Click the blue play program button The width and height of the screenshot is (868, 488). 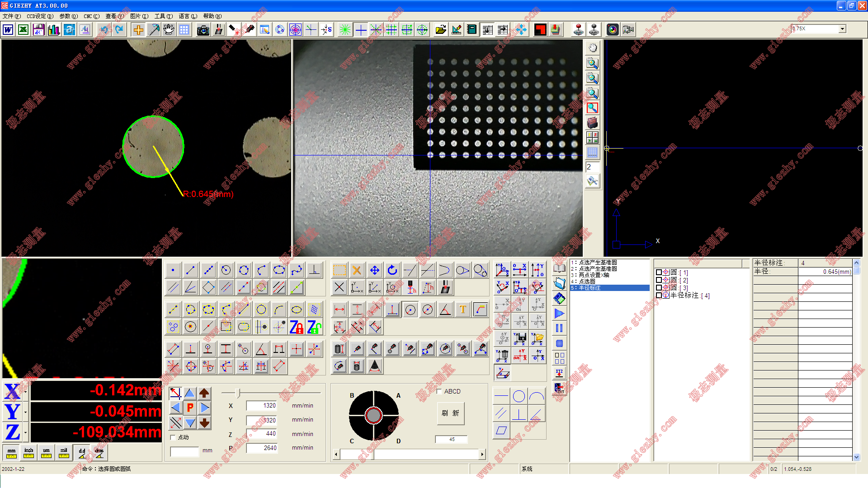coord(559,313)
